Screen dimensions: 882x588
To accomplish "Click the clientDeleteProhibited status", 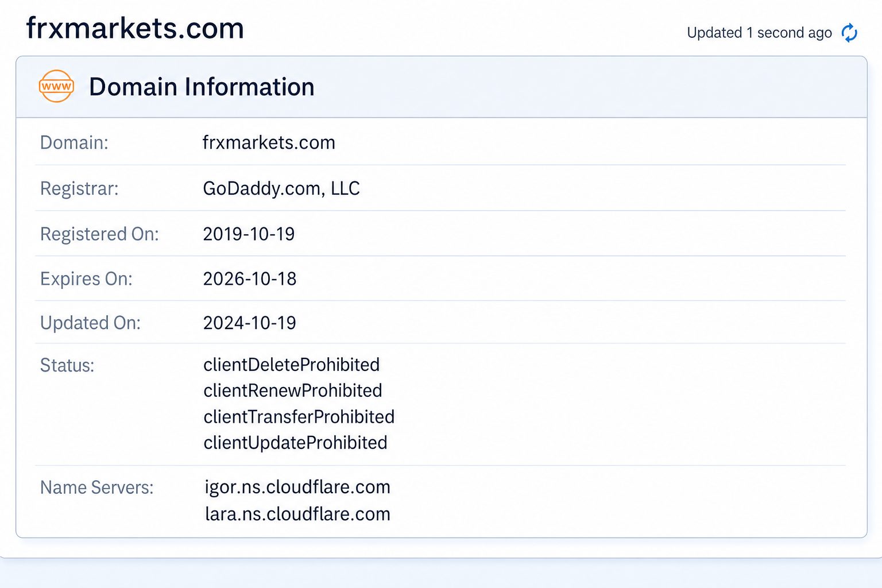I will tap(292, 365).
